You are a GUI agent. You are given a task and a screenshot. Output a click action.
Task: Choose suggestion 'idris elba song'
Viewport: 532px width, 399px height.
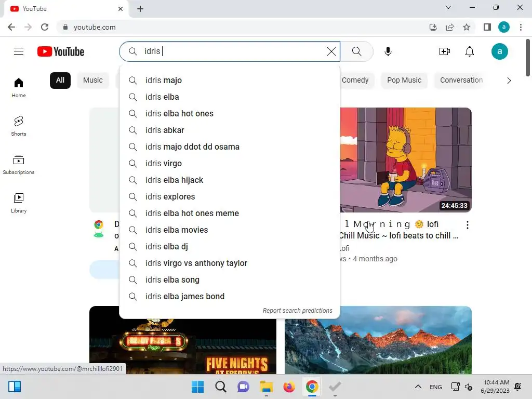230,280
